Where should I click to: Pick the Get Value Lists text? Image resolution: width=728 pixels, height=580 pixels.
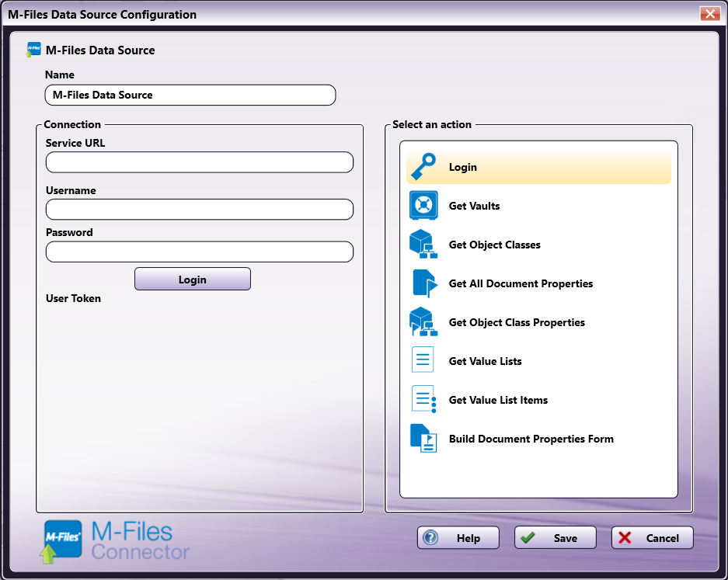pyautogui.click(x=485, y=361)
